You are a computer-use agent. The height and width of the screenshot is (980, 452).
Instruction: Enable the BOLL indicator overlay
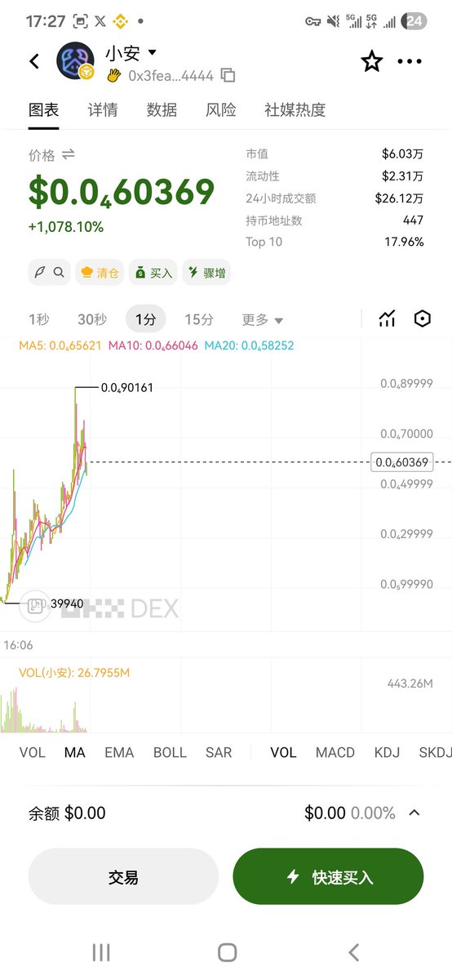tap(170, 753)
